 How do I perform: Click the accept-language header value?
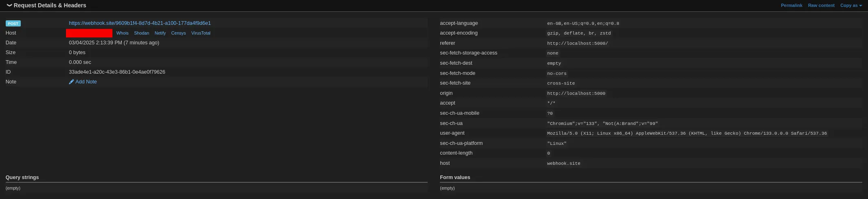583,24
